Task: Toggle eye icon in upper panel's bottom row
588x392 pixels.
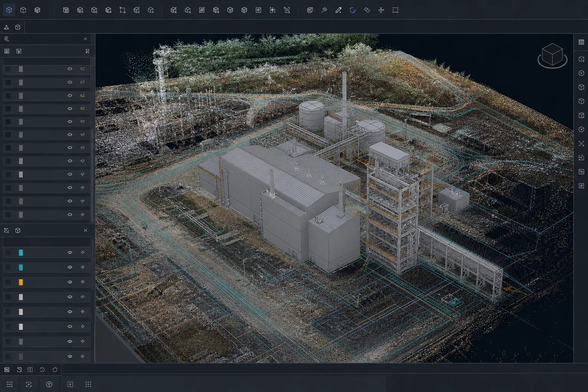Action: [70, 215]
